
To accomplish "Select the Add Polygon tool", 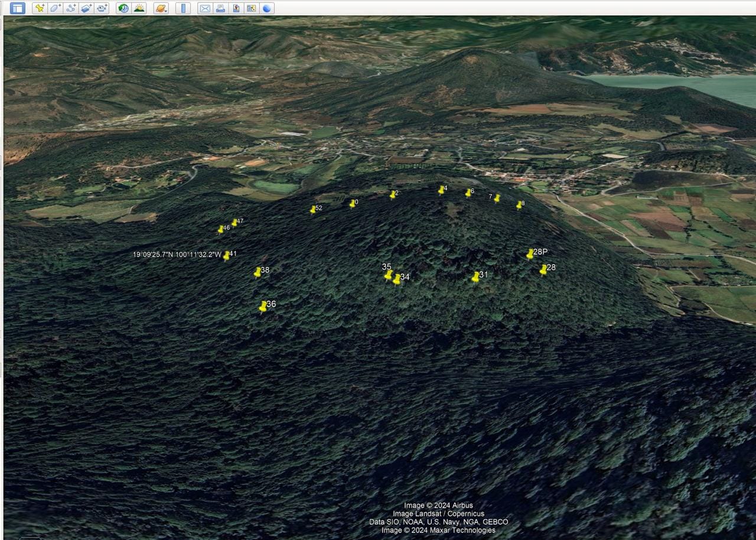I will point(55,8).
